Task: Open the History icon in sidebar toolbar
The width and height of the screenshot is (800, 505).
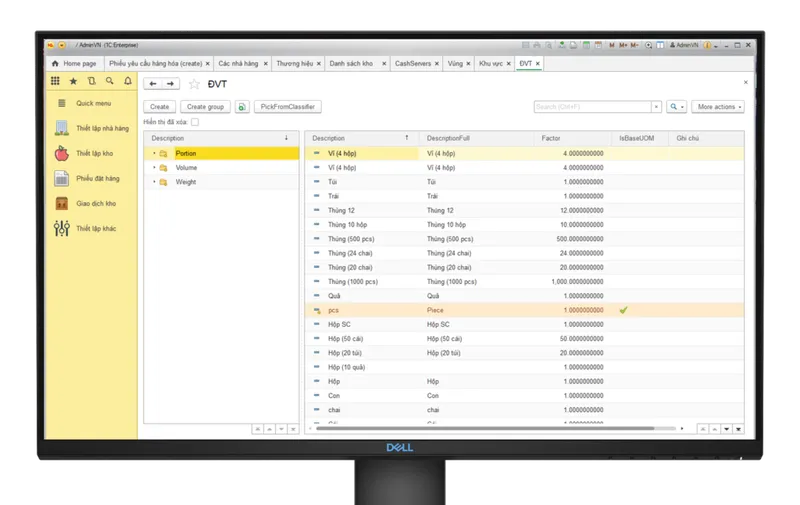Action: [91, 81]
